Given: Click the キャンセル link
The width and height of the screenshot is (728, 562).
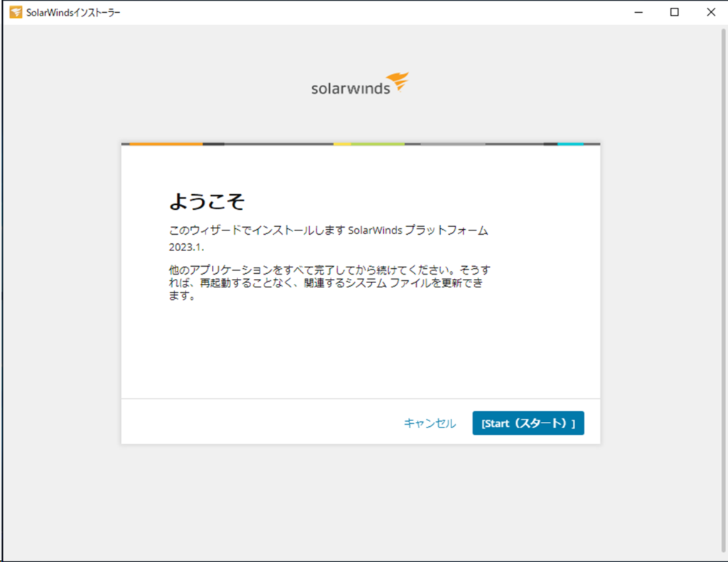Looking at the screenshot, I should coord(430,423).
